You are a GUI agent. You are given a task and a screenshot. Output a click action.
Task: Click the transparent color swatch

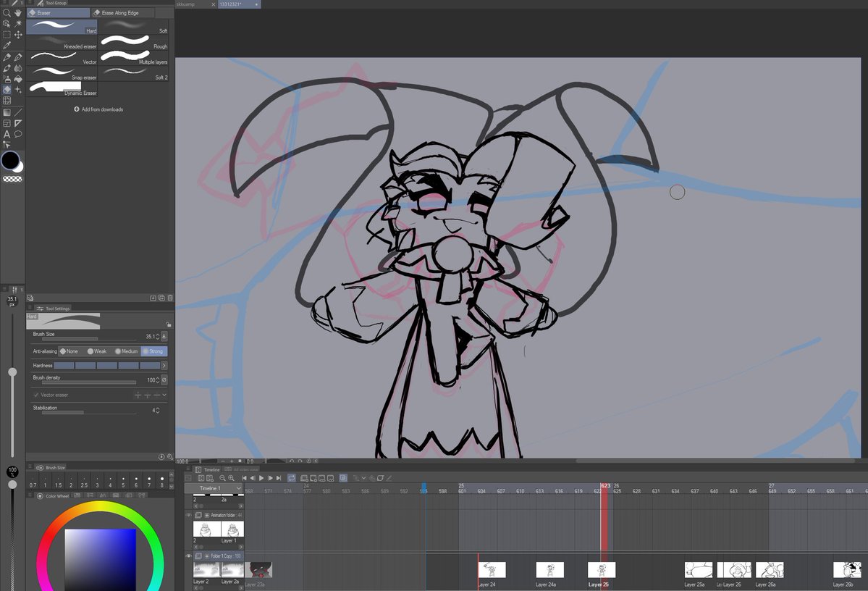coord(12,179)
